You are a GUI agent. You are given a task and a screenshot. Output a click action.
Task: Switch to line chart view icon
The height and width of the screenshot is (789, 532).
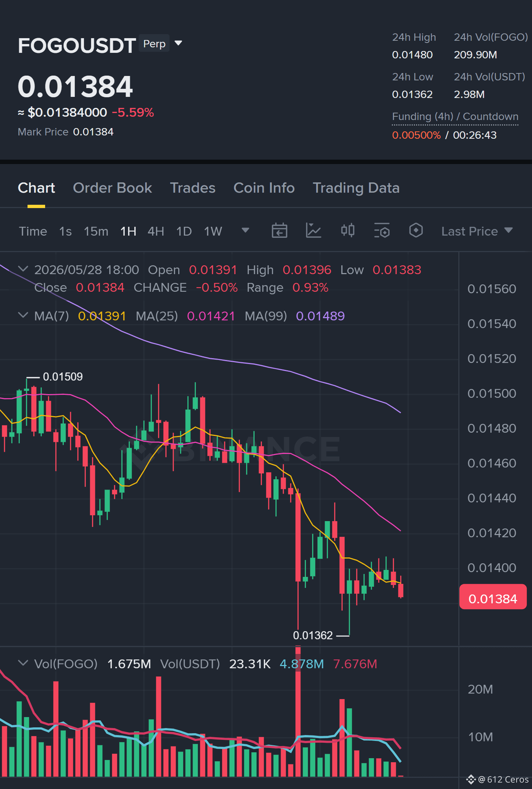click(x=313, y=231)
